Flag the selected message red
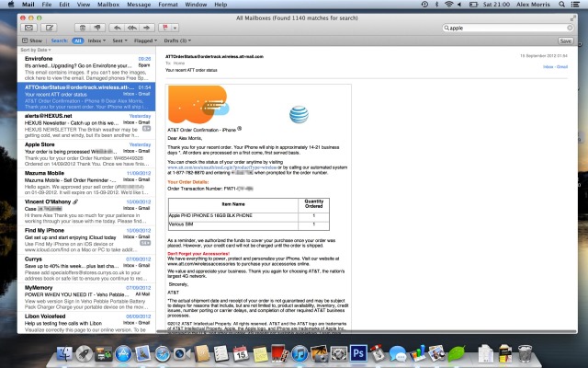This screenshot has width=588, height=368. click(x=165, y=28)
